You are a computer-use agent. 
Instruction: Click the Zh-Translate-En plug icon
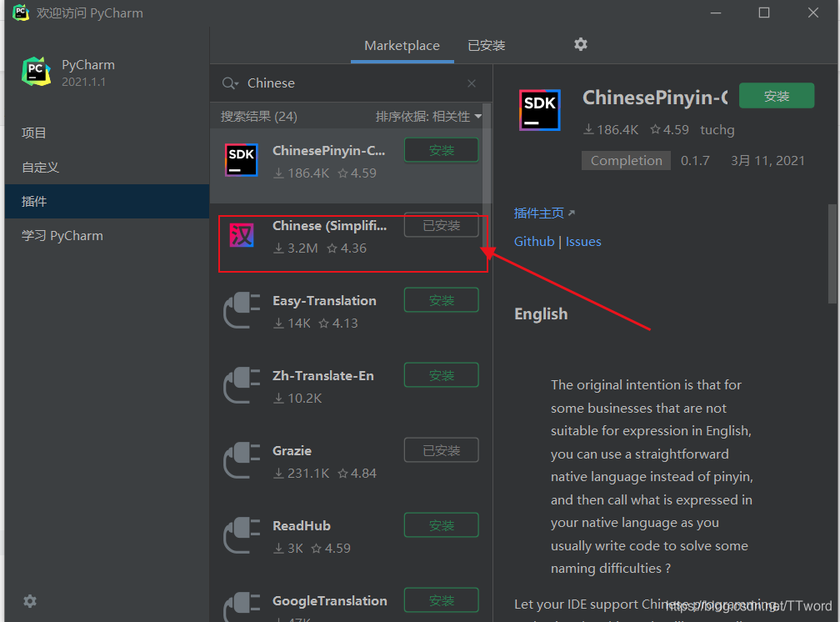(x=242, y=385)
